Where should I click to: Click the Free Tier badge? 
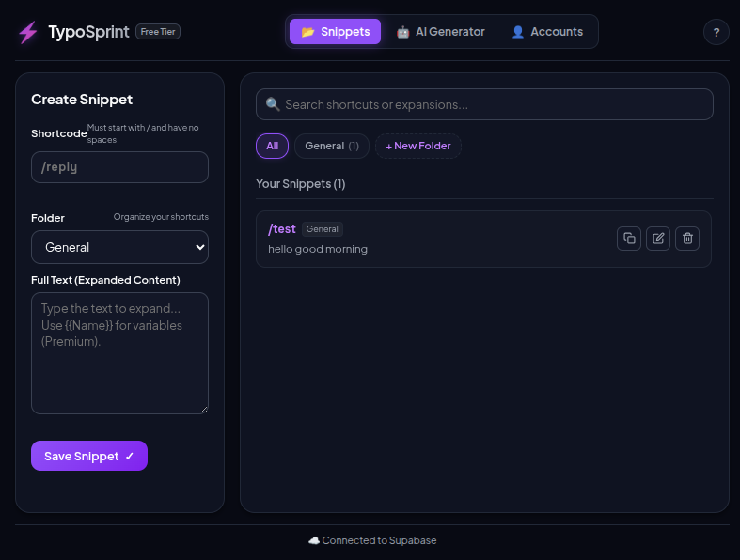(x=158, y=32)
